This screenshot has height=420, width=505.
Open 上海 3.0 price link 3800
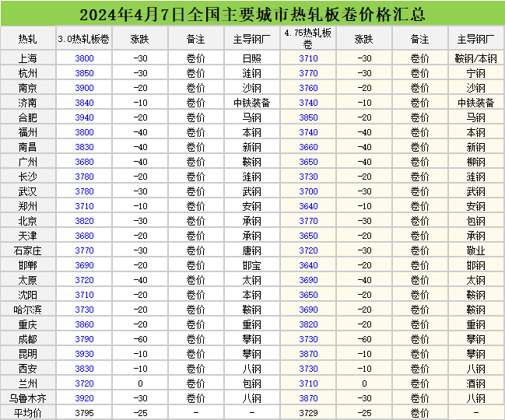click(x=84, y=58)
